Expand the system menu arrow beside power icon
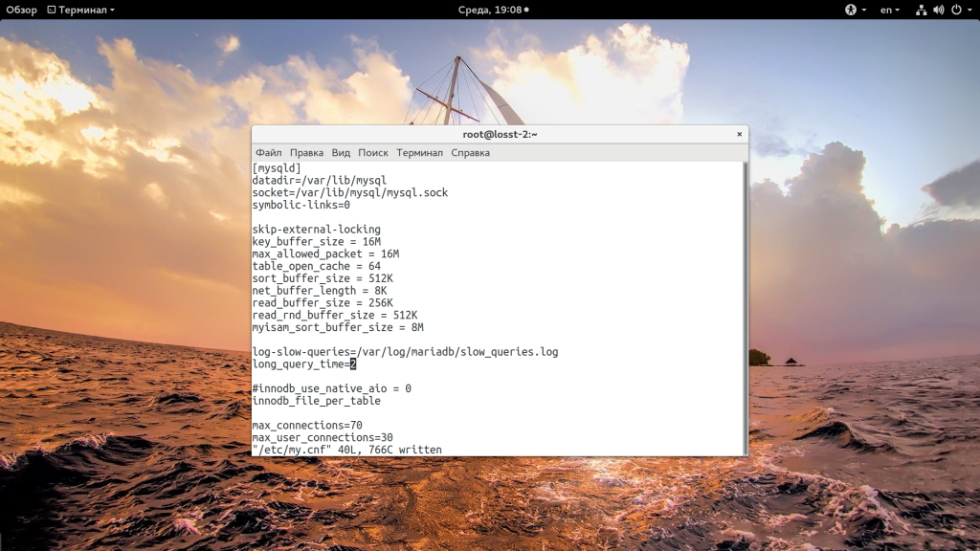 (x=969, y=10)
